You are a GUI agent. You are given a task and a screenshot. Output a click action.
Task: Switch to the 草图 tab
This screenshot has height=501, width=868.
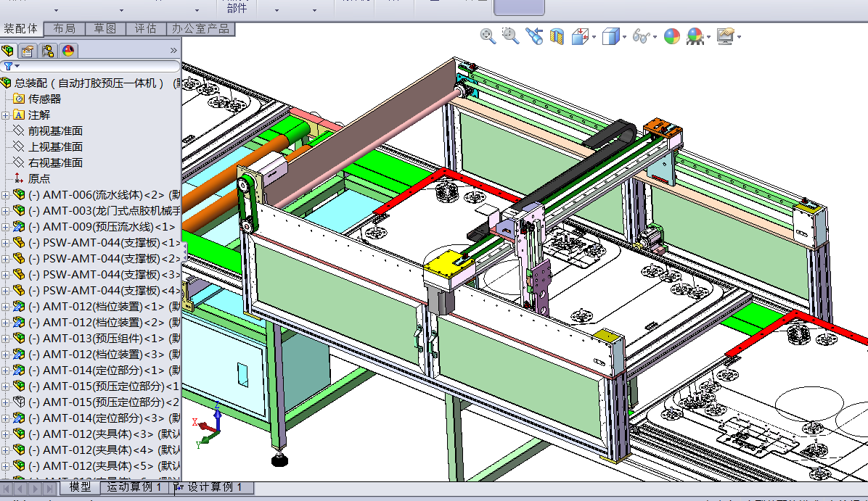tap(105, 28)
